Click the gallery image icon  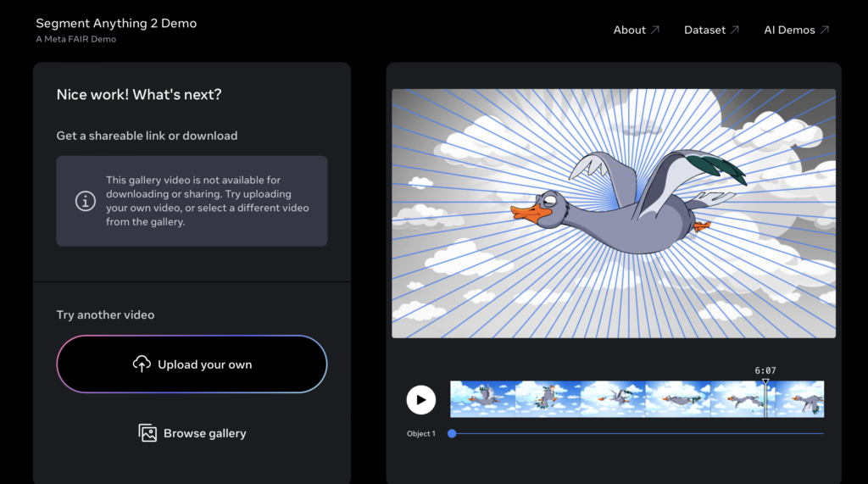pyautogui.click(x=147, y=433)
